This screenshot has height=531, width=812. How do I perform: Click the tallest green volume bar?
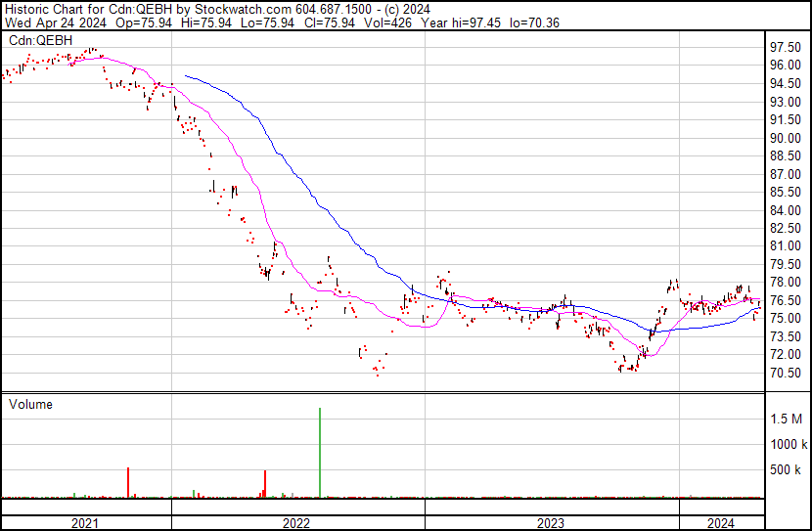click(320, 452)
